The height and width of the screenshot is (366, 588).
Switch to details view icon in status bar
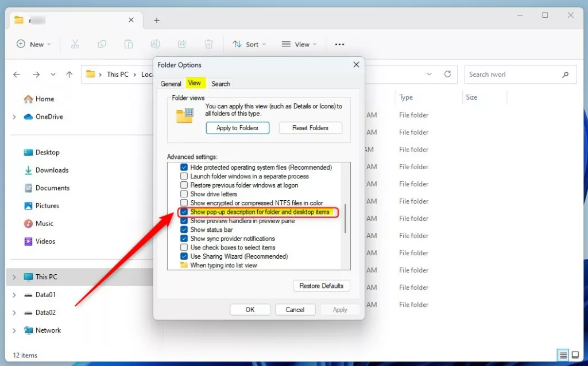(x=563, y=355)
